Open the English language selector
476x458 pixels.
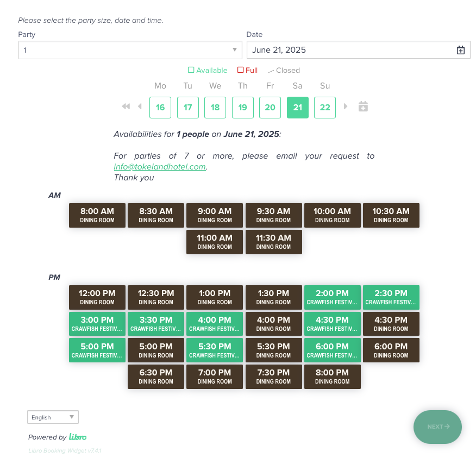tap(53, 417)
